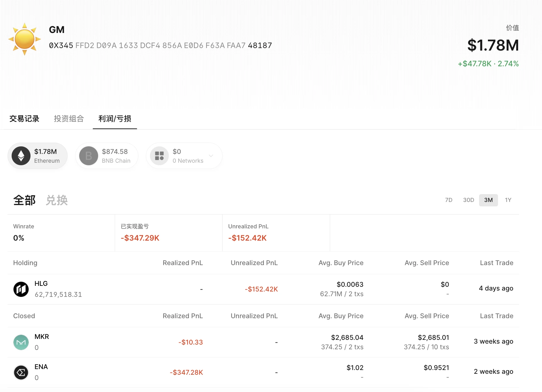Open the ENA closed position row loss
542x392 pixels.
[186, 372]
